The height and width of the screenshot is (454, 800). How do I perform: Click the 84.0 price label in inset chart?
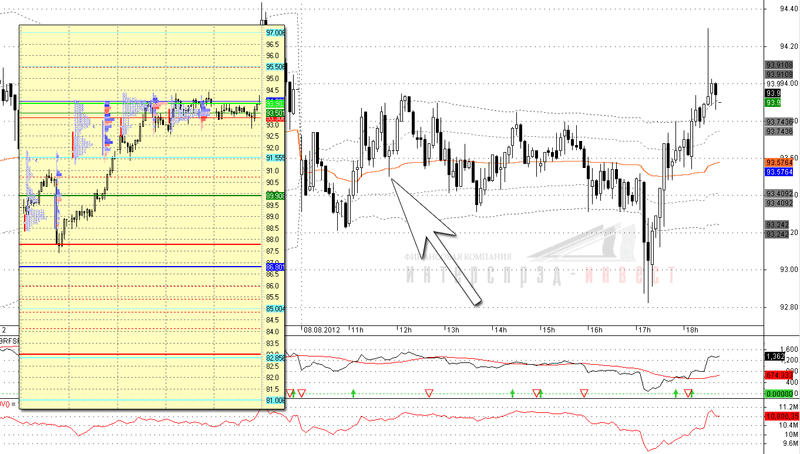[x=272, y=332]
